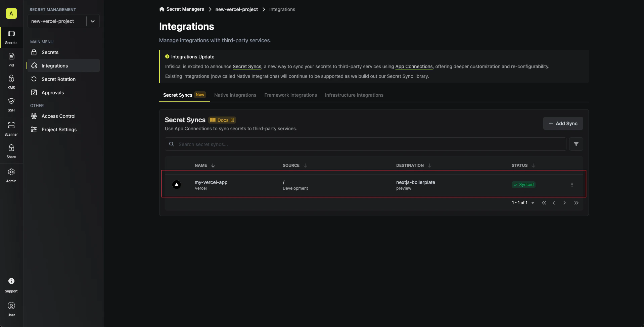Go to previous page of results
644x327 pixels.
click(554, 203)
